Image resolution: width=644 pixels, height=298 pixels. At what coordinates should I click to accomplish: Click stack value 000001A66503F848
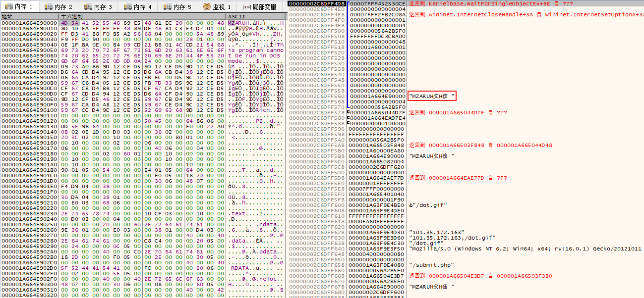[x=377, y=145]
